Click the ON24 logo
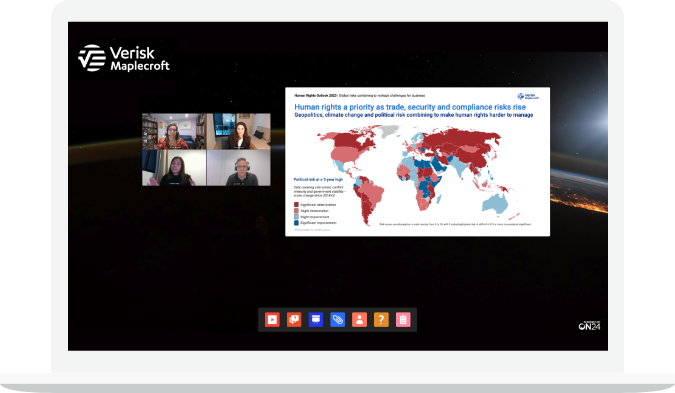Screen dimensions: 675x393 pyautogui.click(x=589, y=326)
